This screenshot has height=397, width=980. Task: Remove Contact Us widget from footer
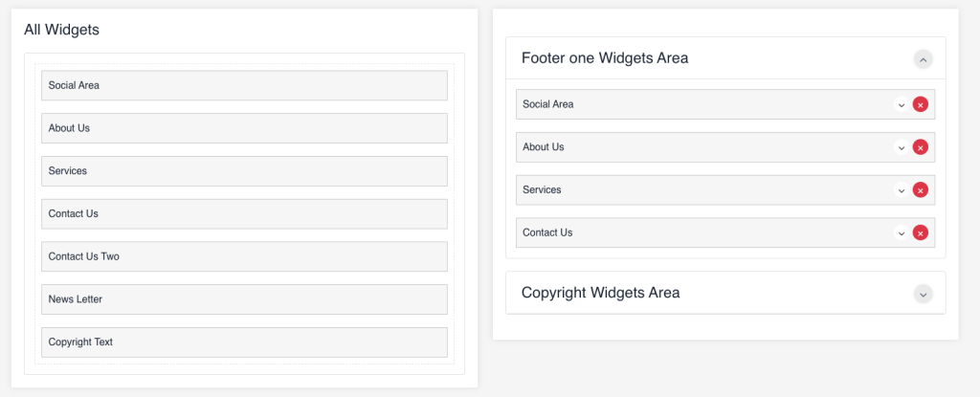coord(920,232)
